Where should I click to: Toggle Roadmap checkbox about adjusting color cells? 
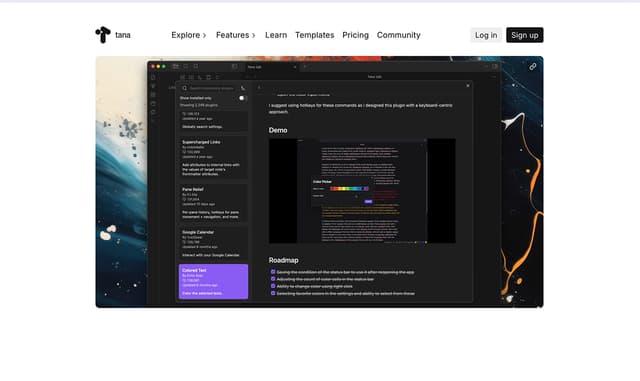(273, 279)
